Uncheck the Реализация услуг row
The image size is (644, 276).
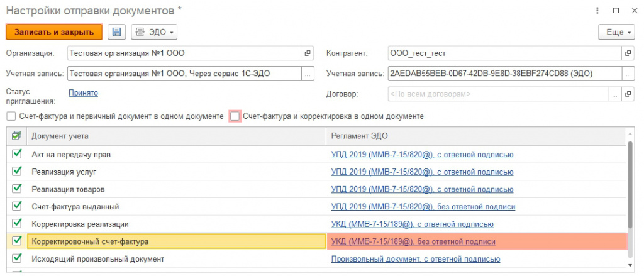[16, 171]
